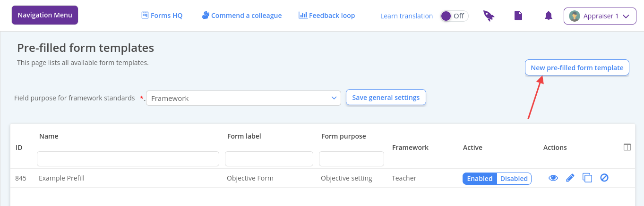Screen dimensions: 644x206
Task: Open the notifications bell
Action: pos(548,16)
